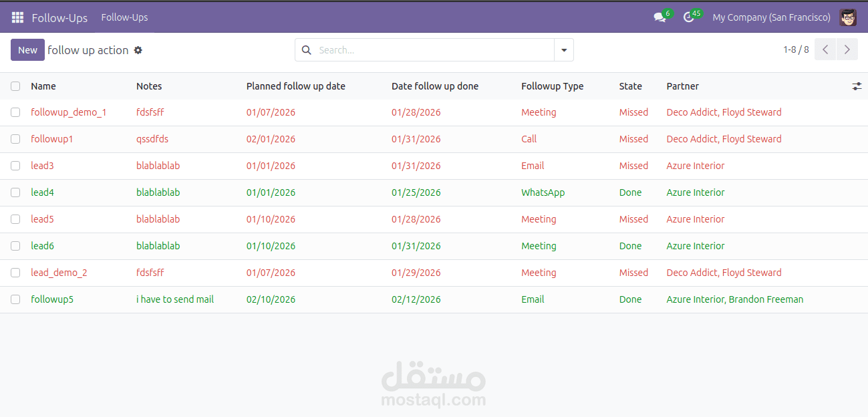Create a New follow-up record
The image size is (868, 417).
27,50
